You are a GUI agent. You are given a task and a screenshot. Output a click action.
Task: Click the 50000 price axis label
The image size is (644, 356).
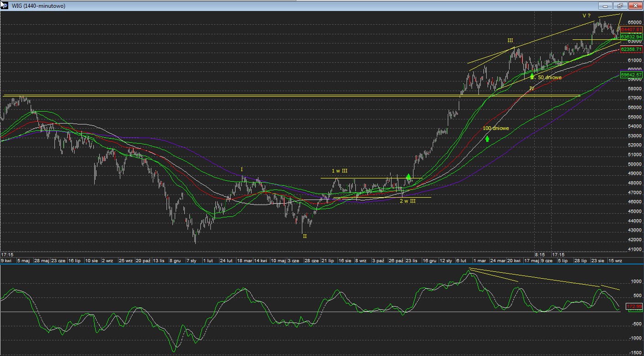coord(635,164)
